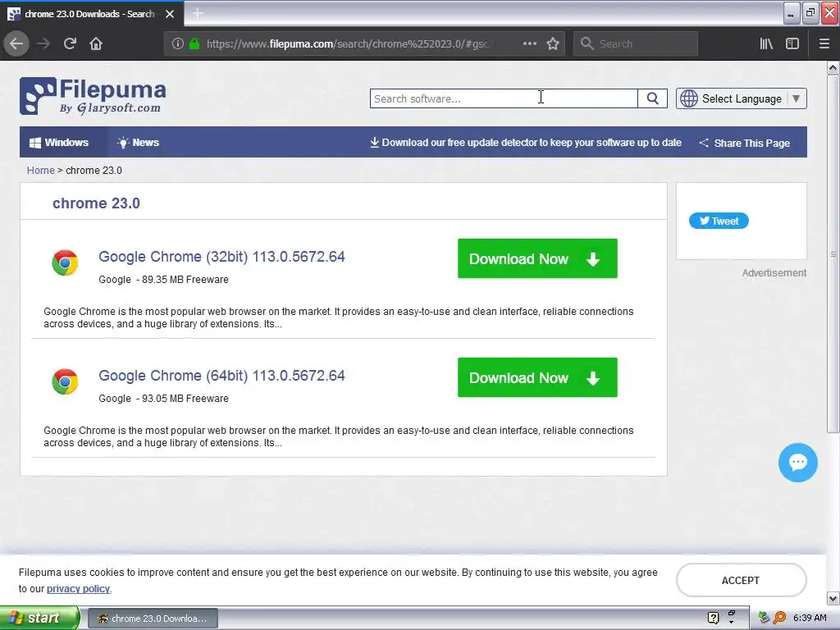Open the Firefox hamburger menu
840x630 pixels.
point(824,43)
